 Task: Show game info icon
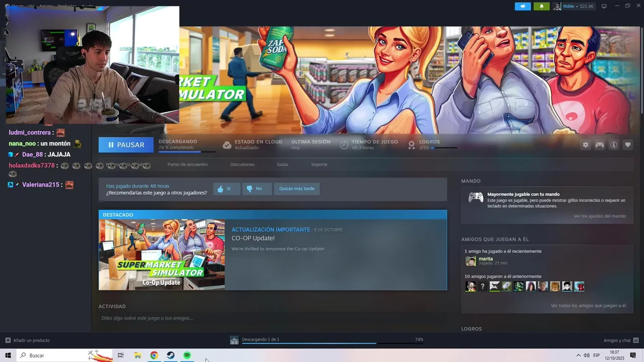point(614,145)
